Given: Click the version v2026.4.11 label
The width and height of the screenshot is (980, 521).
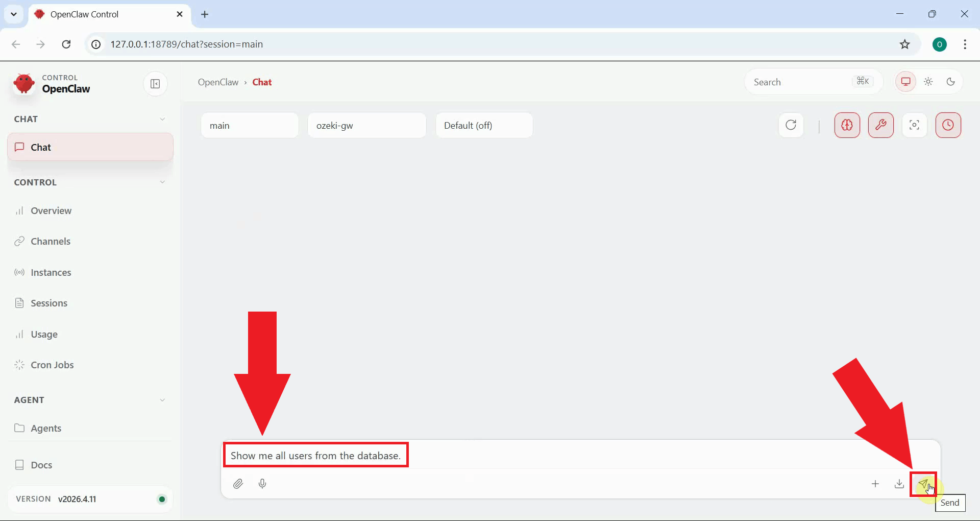Looking at the screenshot, I should tap(77, 499).
